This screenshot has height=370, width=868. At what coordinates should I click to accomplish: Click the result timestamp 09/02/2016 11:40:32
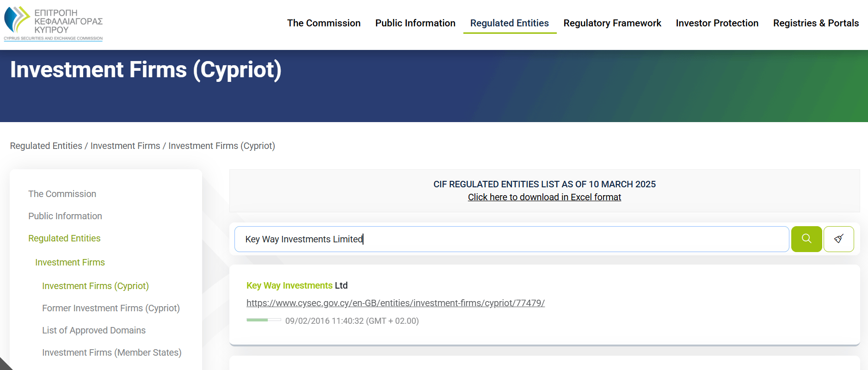352,321
